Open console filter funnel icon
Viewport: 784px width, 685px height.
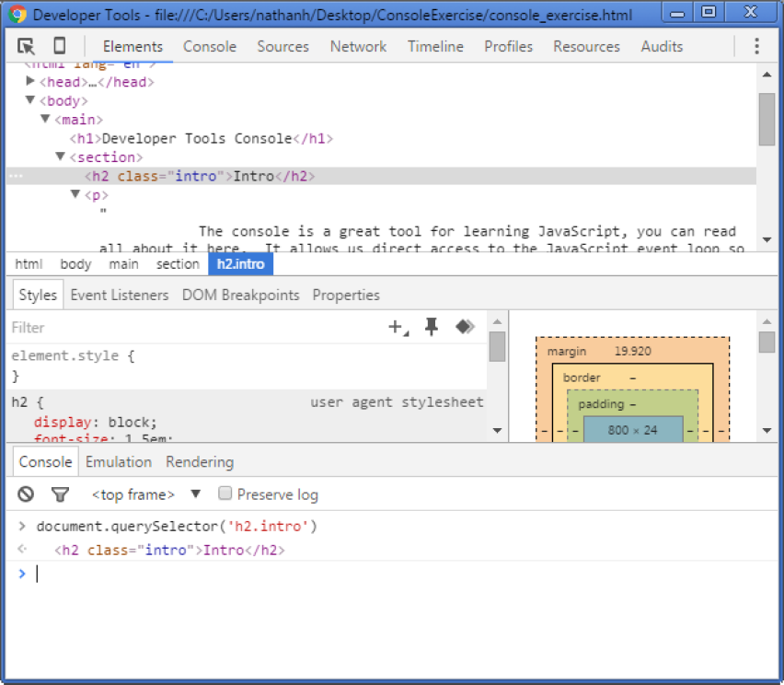tap(60, 494)
